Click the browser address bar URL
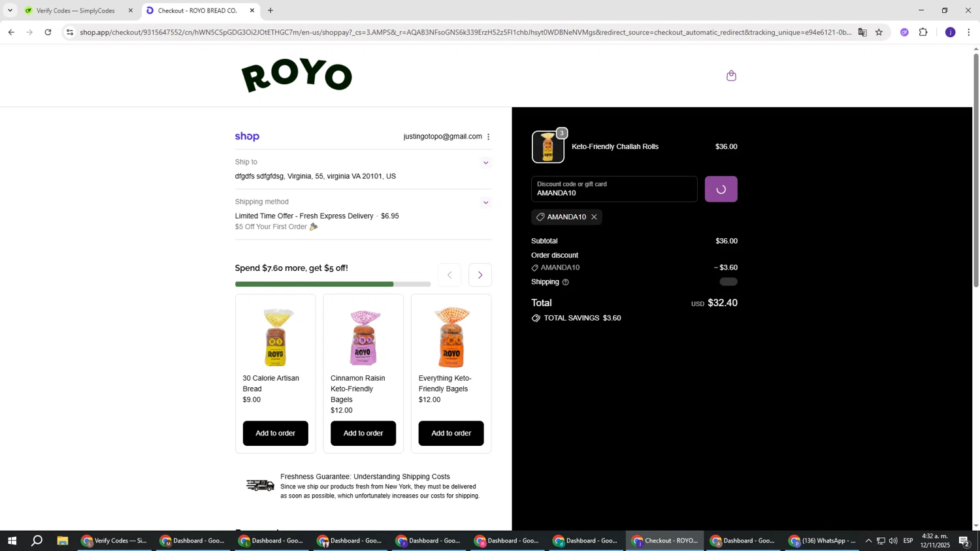This screenshot has height=551, width=980. click(x=465, y=32)
